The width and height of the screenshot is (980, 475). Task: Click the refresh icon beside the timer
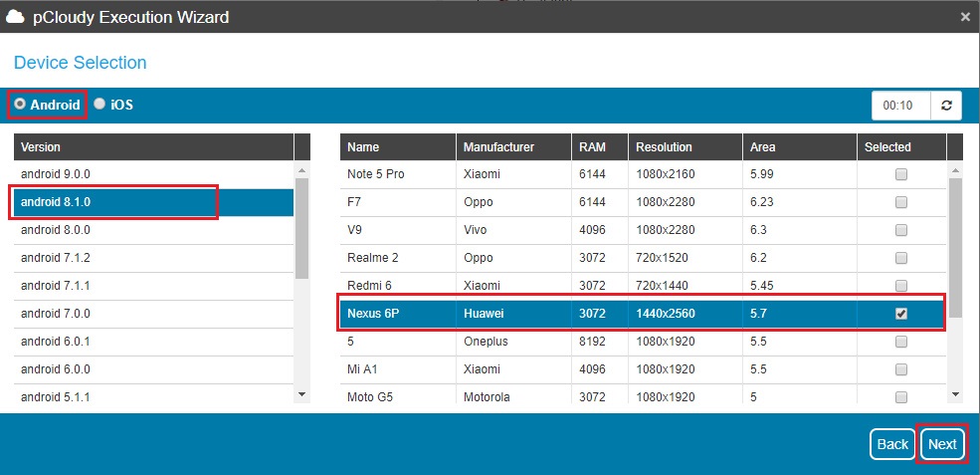[946, 106]
